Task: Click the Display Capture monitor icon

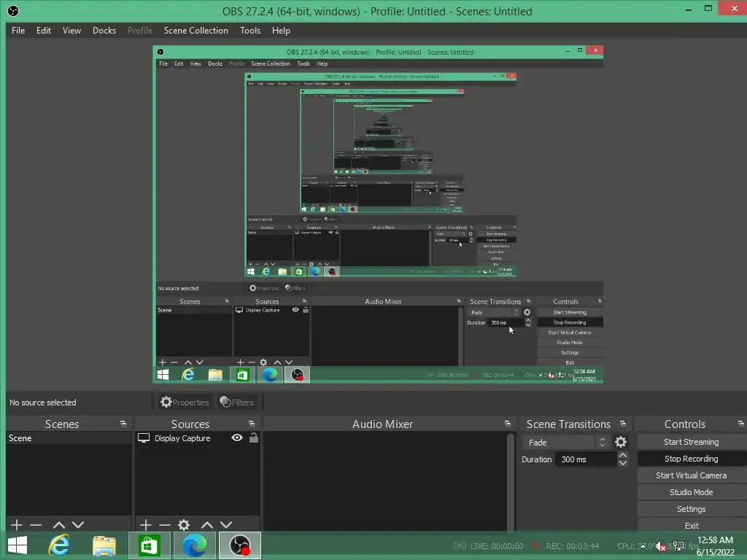Action: (144, 437)
